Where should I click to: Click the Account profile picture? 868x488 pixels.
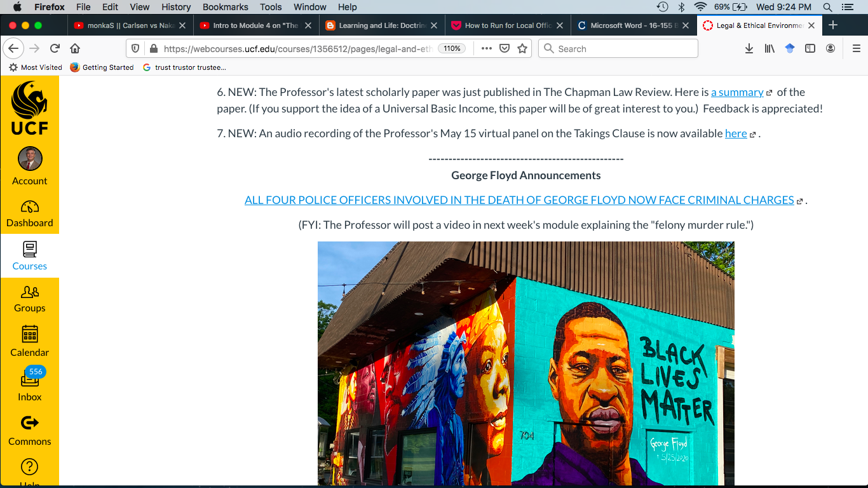pyautogui.click(x=30, y=159)
